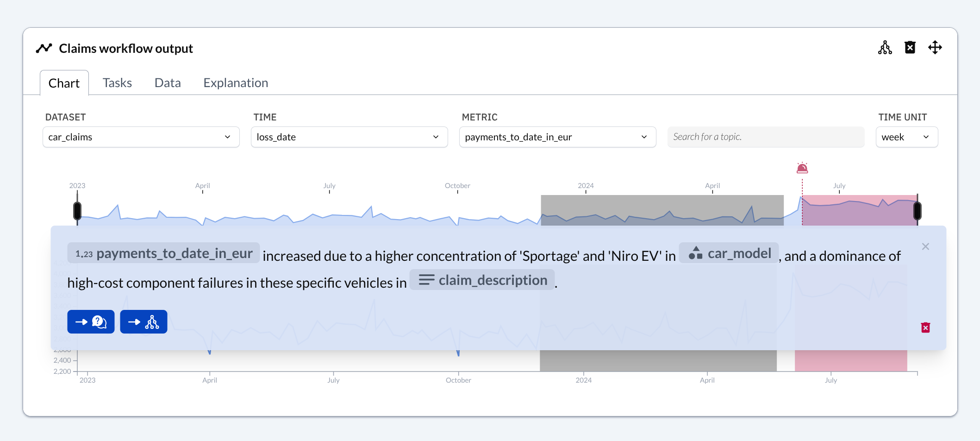The image size is (980, 441).
Task: Switch to the Tasks tab
Action: click(x=117, y=83)
